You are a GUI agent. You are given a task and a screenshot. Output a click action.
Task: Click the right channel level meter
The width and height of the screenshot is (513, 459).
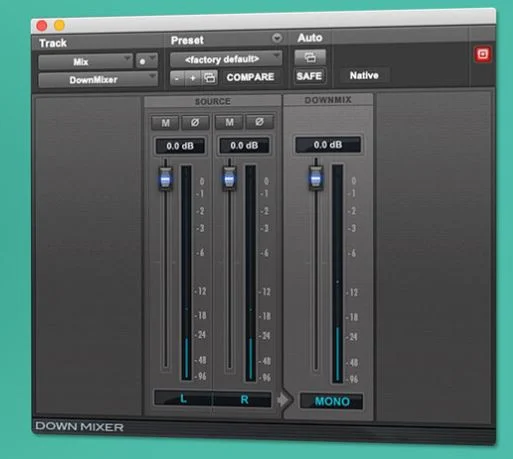251,273
